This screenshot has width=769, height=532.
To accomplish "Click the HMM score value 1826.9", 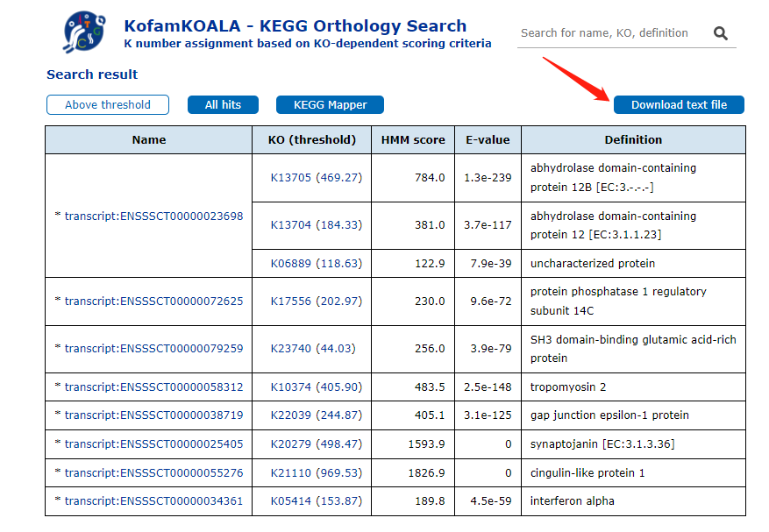I will tap(426, 473).
